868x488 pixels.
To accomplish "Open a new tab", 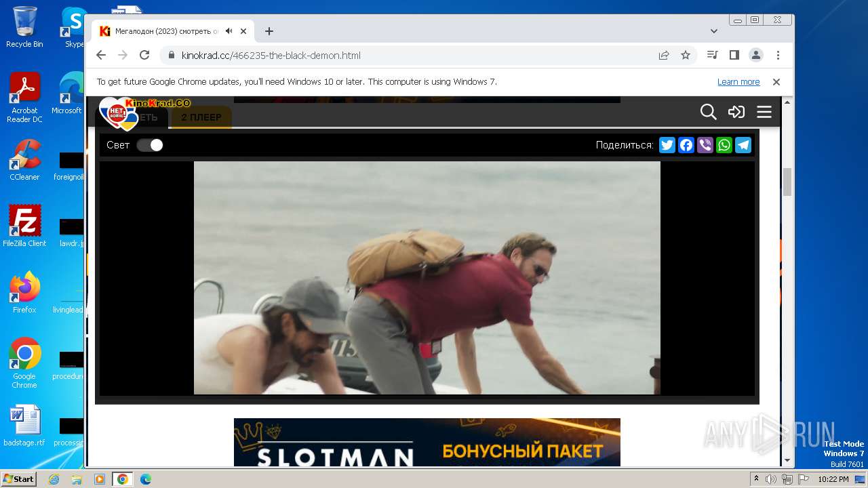I will click(269, 31).
